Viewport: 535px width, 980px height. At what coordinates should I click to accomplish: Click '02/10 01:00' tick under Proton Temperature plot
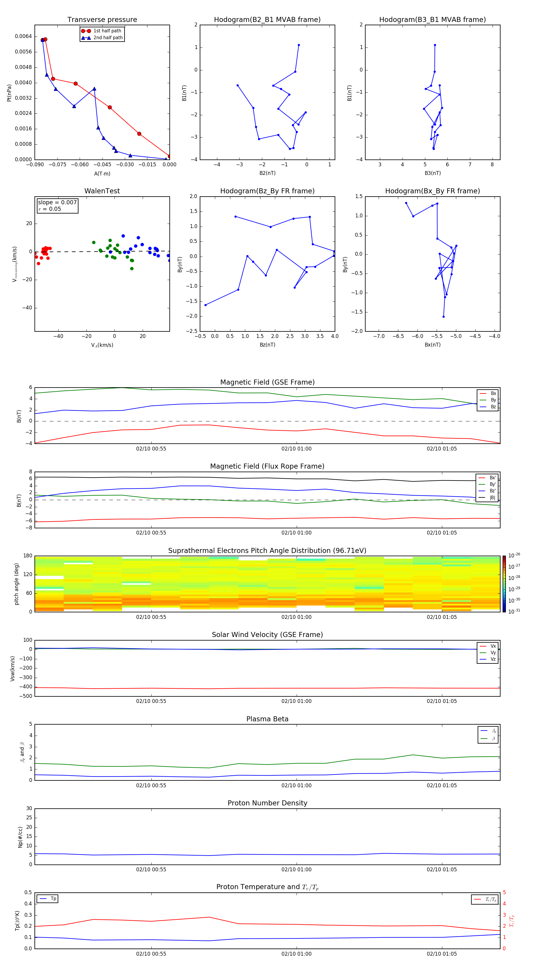click(296, 954)
